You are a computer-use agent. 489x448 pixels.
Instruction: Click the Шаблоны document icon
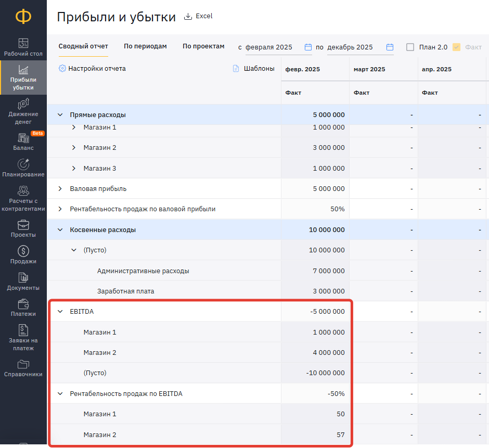click(x=236, y=68)
